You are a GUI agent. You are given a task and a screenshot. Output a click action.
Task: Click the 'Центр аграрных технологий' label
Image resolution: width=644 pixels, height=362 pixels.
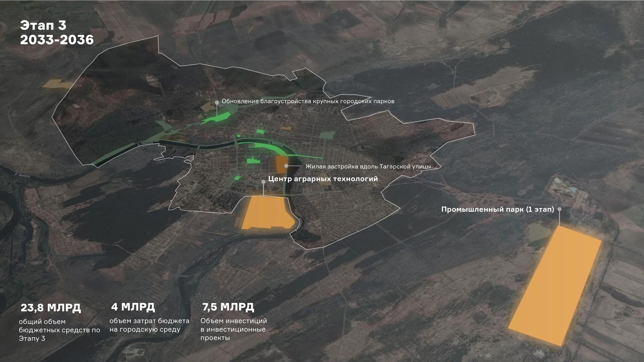323,179
